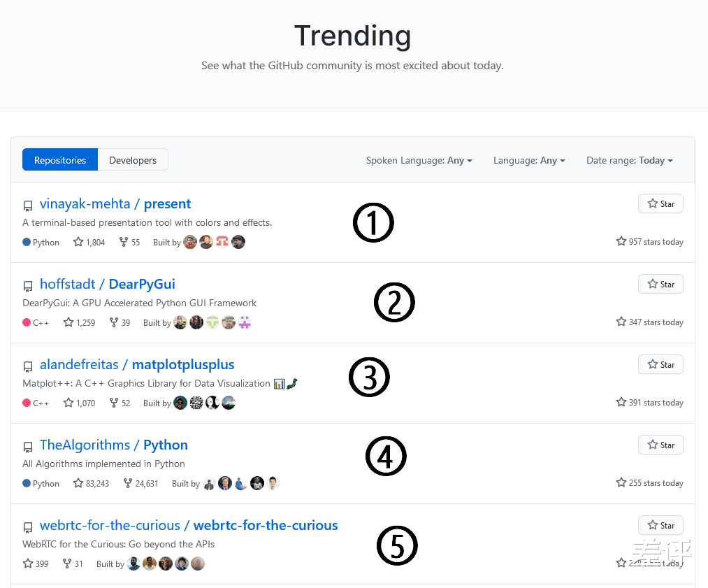Image resolution: width=708 pixels, height=588 pixels.
Task: Click the star icon beside 957 stars today
Action: 621,242
